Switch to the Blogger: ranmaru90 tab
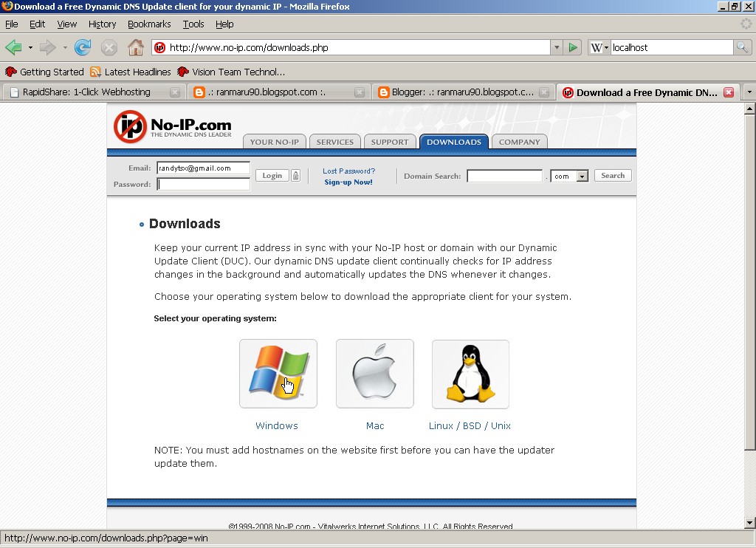 pos(463,92)
